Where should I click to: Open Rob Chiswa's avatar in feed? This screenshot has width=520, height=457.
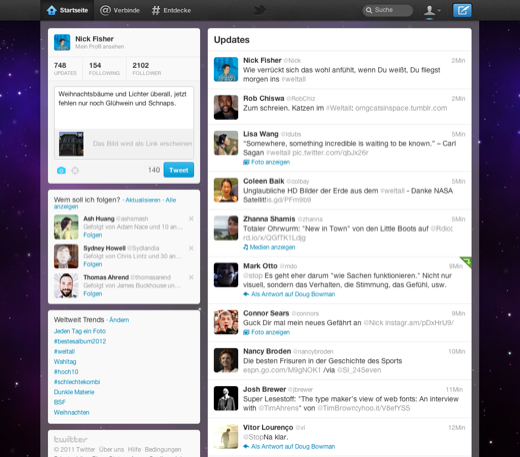(x=226, y=107)
